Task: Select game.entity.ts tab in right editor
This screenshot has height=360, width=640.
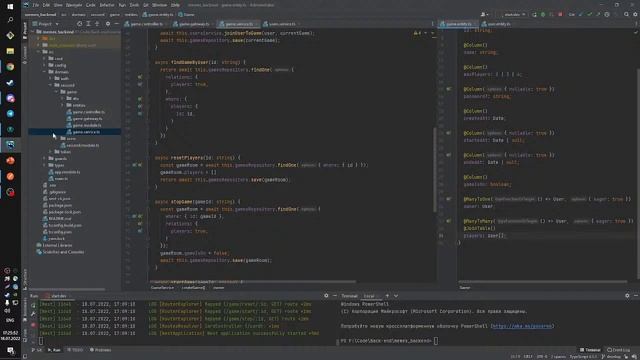Action: point(458,24)
